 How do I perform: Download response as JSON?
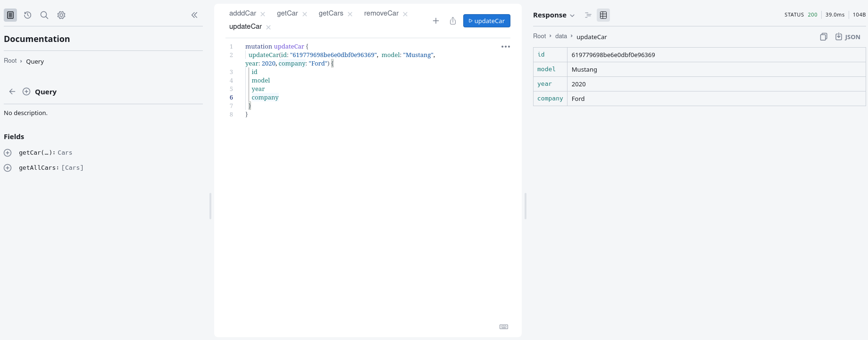848,37
